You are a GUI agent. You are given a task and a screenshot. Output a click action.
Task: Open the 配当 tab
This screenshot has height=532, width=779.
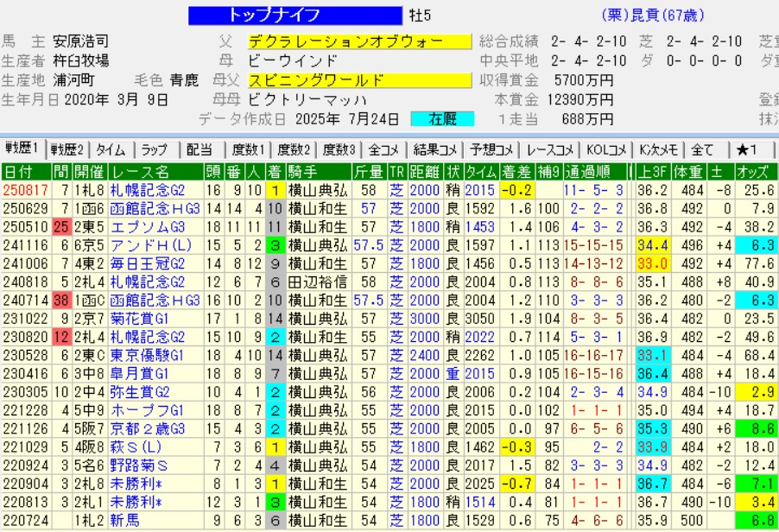(x=199, y=149)
